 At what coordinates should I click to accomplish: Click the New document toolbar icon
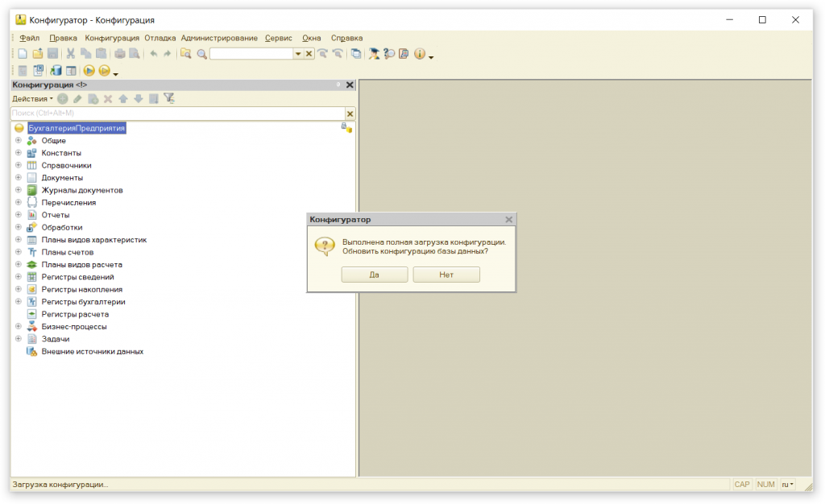point(23,54)
